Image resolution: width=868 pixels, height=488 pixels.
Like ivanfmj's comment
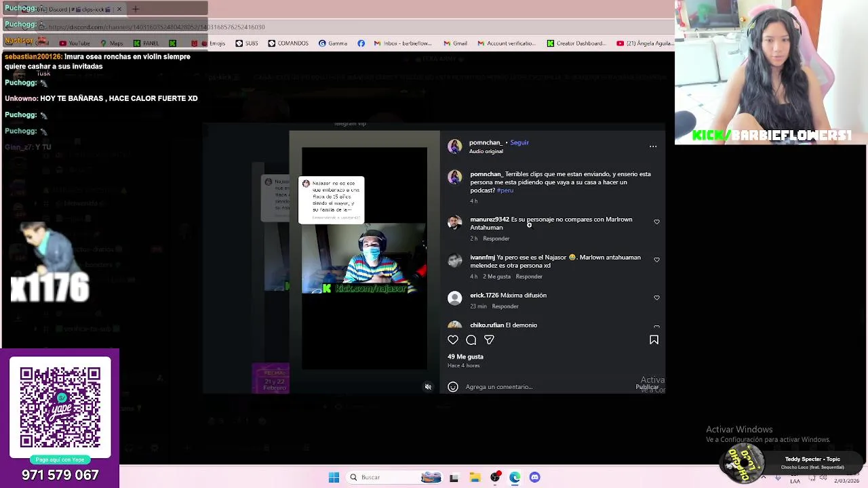click(x=656, y=260)
